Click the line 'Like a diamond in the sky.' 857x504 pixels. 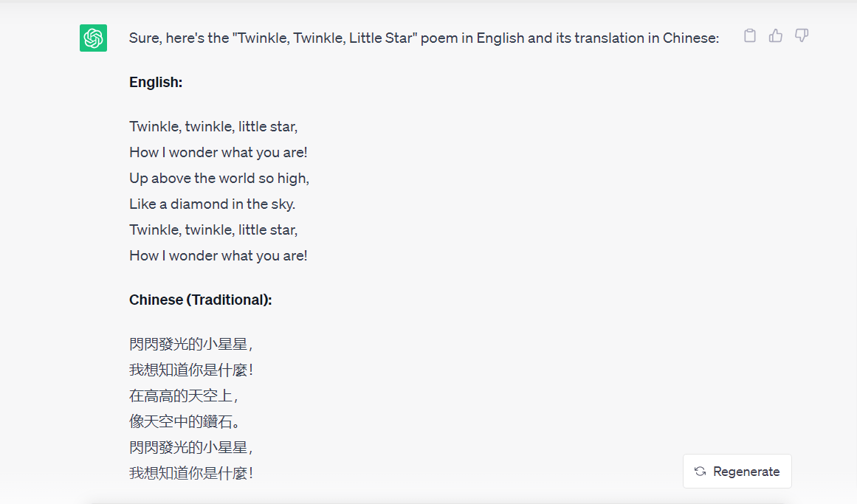[x=212, y=204]
